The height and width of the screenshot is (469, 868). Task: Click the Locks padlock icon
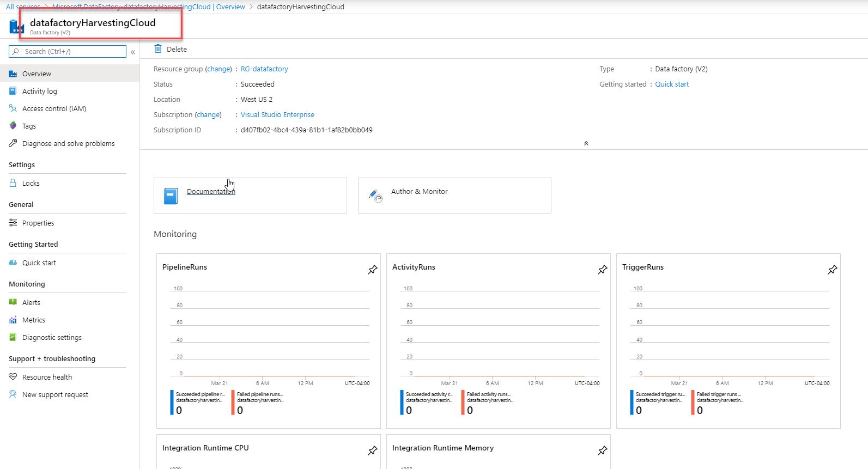point(13,184)
